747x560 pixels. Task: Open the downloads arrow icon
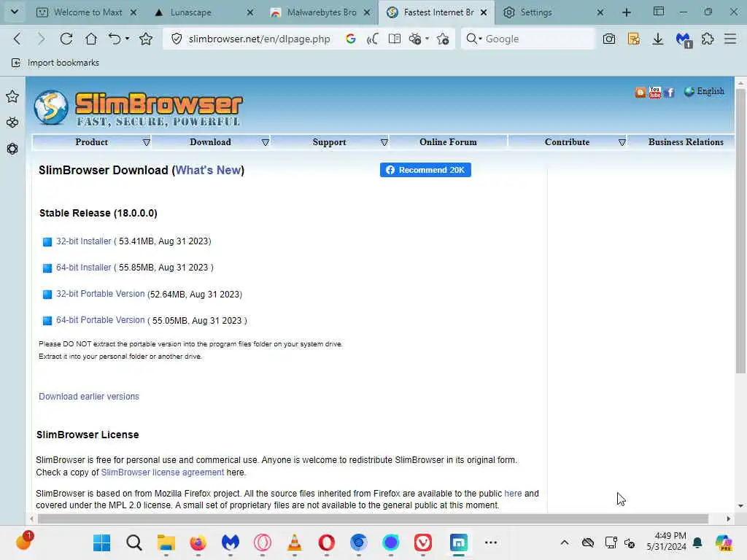pyautogui.click(x=658, y=39)
